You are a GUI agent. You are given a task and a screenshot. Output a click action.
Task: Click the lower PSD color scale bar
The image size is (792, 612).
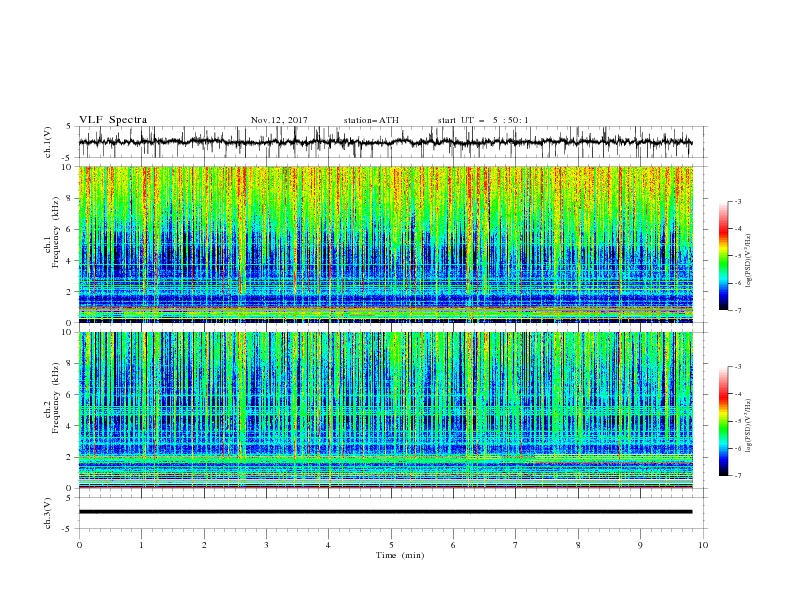[724, 421]
